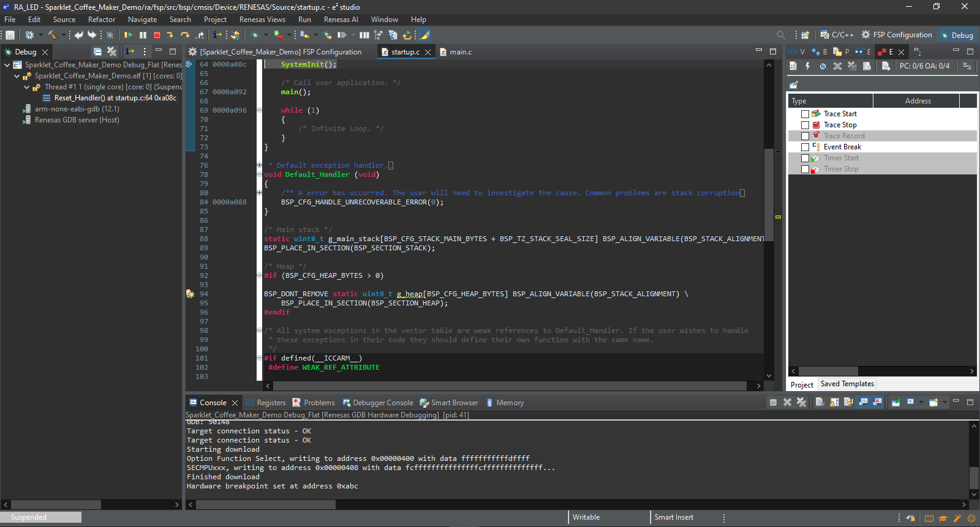Open the Saved Templates tab

point(846,384)
